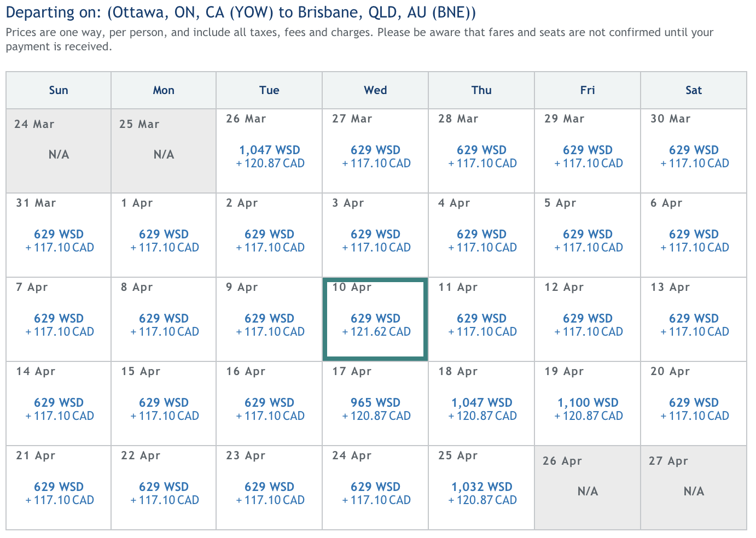Pick the 18 Apr 1,047 WSD fare
The height and width of the screenshot is (538, 756).
pyautogui.click(x=481, y=403)
